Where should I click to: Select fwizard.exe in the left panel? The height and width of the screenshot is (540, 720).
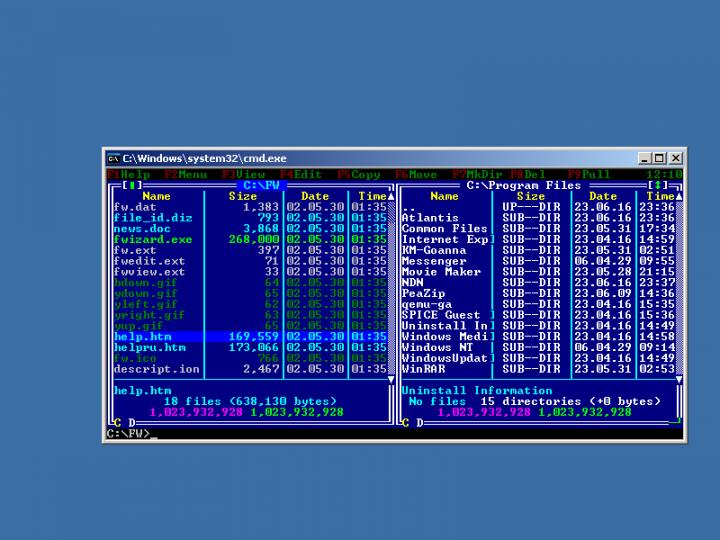(153, 240)
